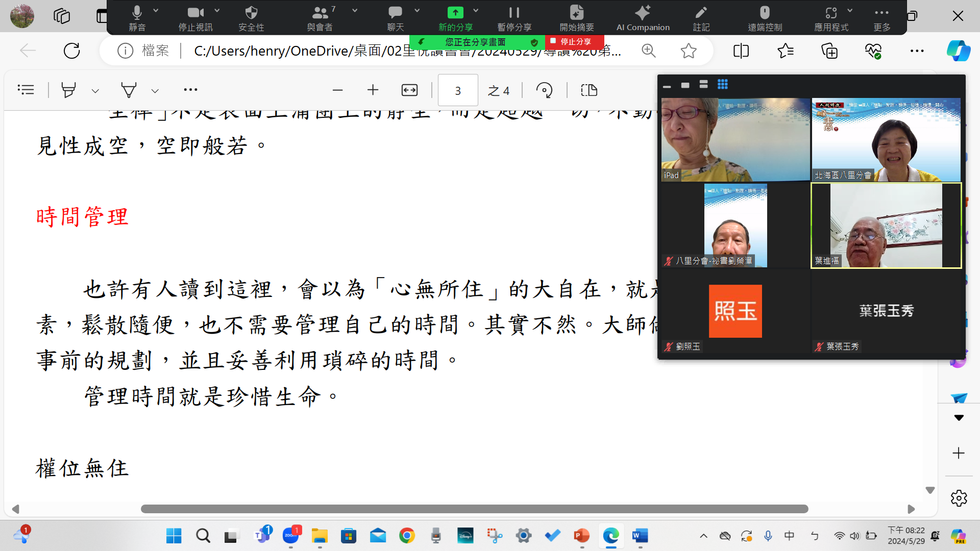Mute the Zoom microphone (靜音)
The width and height of the screenshot is (980, 551).
tap(137, 18)
